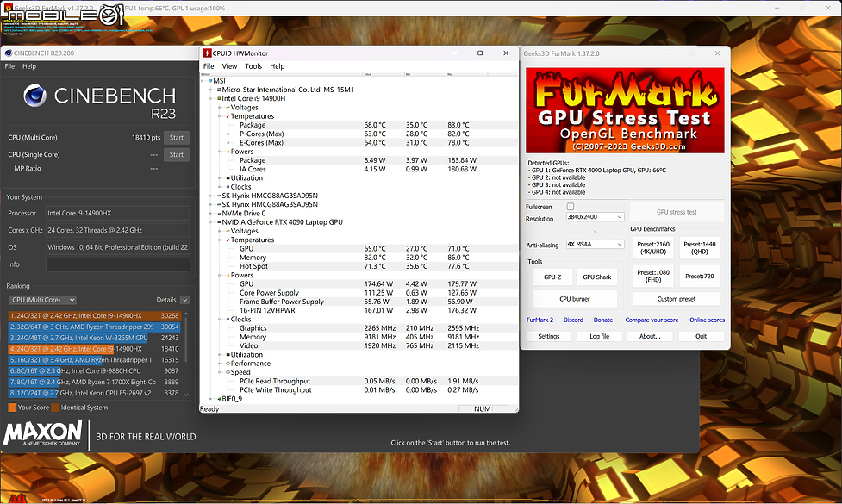Viewport: 842px width, 504px height.
Task: Open the FurMark 2 link
Action: [540, 320]
